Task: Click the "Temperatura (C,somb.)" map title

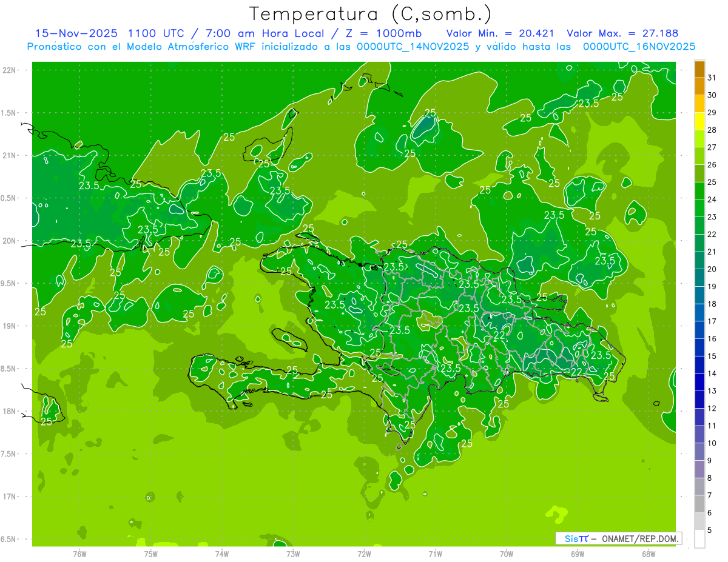Action: (371, 13)
